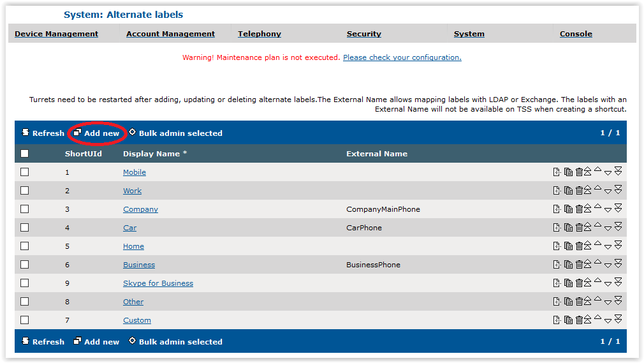644x363 pixels.
Task: Click the edit icon in the Company row
Action: coord(557,209)
